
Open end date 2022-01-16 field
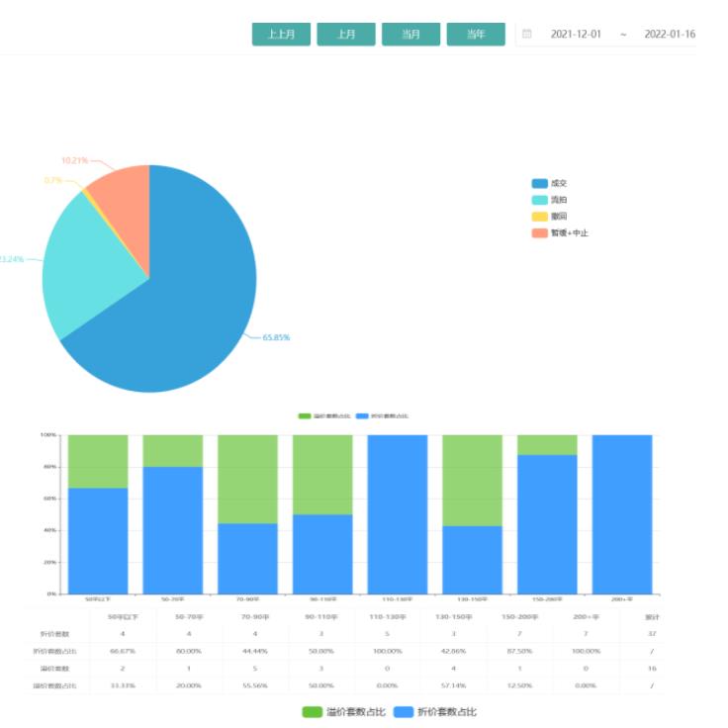point(670,34)
